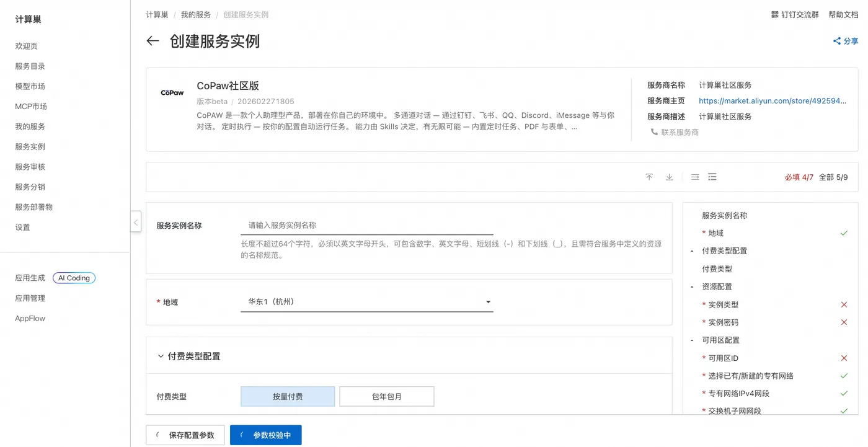Click the CoPaw logo thumbnail
Screen dimensions: 868x447
point(172,93)
